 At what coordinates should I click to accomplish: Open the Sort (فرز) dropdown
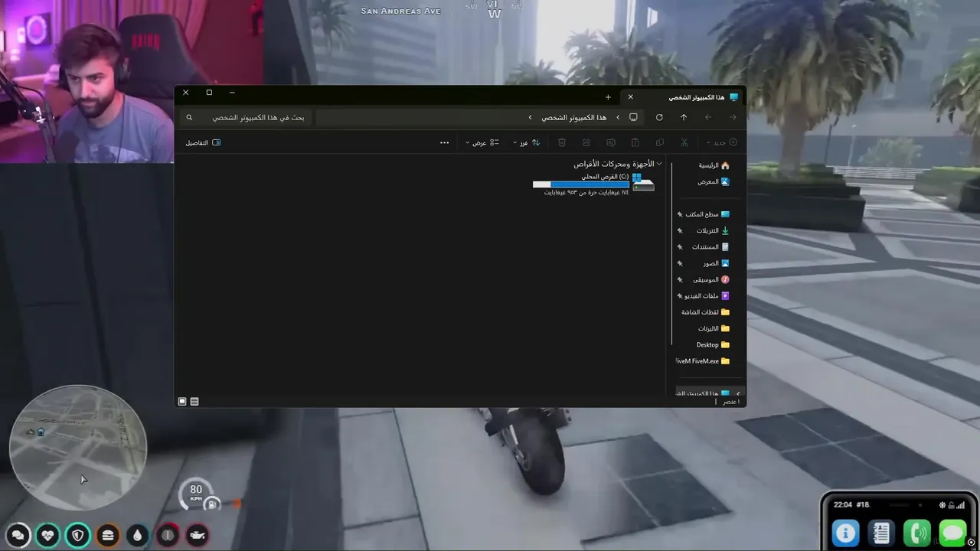pyautogui.click(x=527, y=142)
